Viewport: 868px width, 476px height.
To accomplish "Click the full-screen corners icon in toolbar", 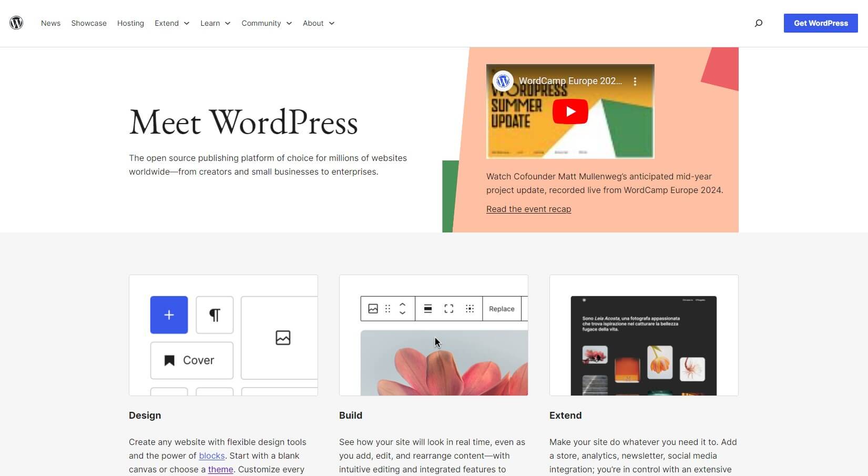I will click(448, 309).
